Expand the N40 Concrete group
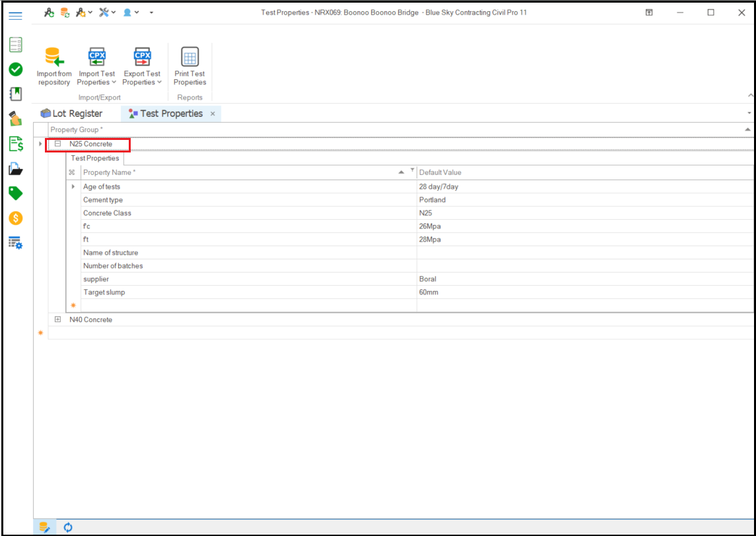The height and width of the screenshot is (536, 756). click(57, 319)
